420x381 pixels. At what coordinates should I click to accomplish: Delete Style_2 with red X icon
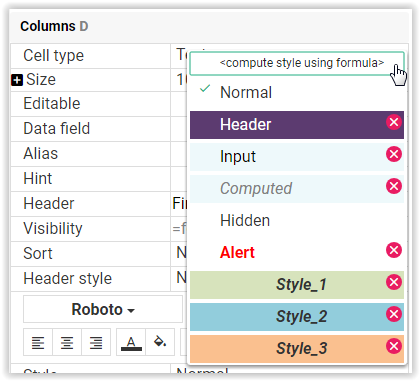[394, 314]
